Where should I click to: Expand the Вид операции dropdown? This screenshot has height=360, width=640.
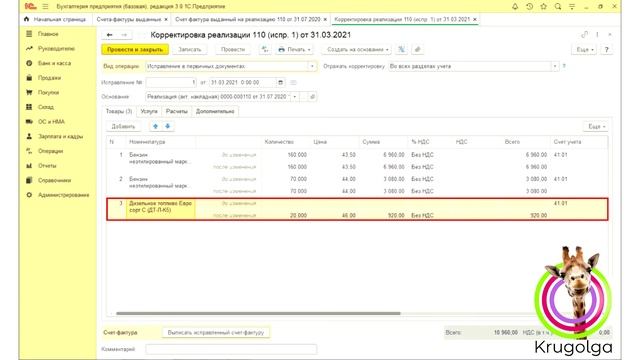[312, 66]
